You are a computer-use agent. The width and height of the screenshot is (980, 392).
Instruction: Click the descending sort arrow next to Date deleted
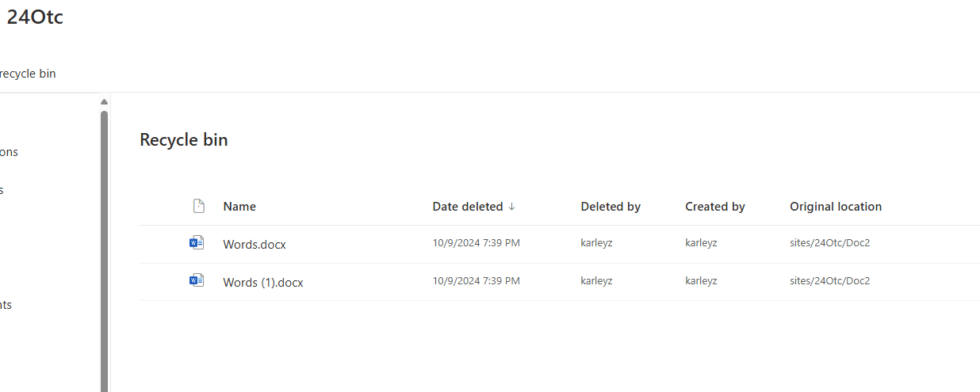pos(511,207)
